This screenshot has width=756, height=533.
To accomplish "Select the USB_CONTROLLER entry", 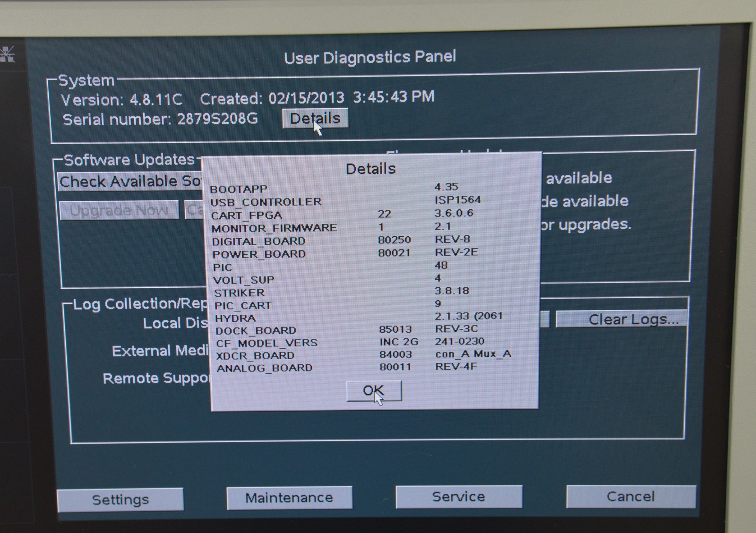I will (x=266, y=202).
